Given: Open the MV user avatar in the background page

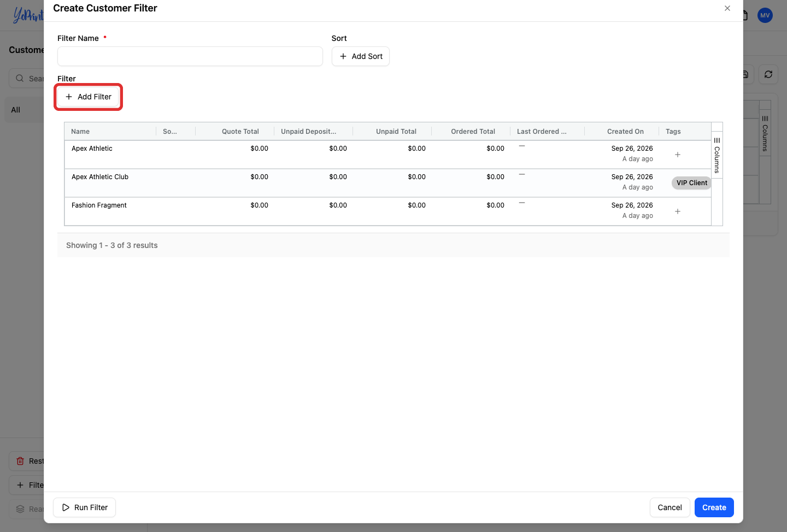Looking at the screenshot, I should [x=765, y=15].
